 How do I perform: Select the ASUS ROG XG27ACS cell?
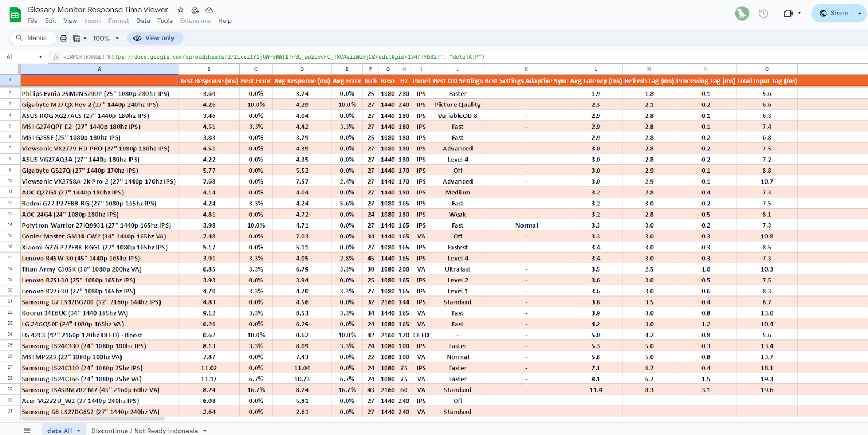(99, 115)
